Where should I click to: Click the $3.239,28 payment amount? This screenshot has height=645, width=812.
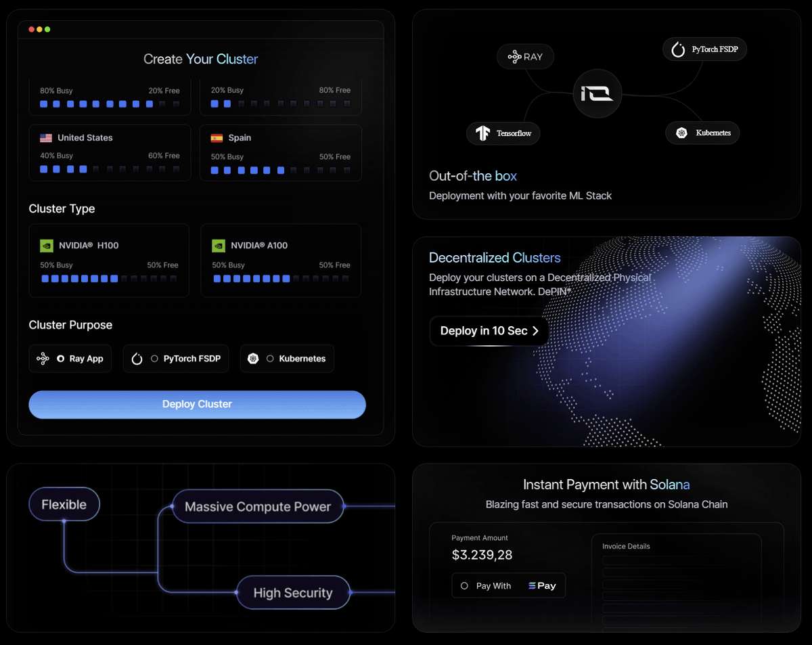[x=482, y=556]
